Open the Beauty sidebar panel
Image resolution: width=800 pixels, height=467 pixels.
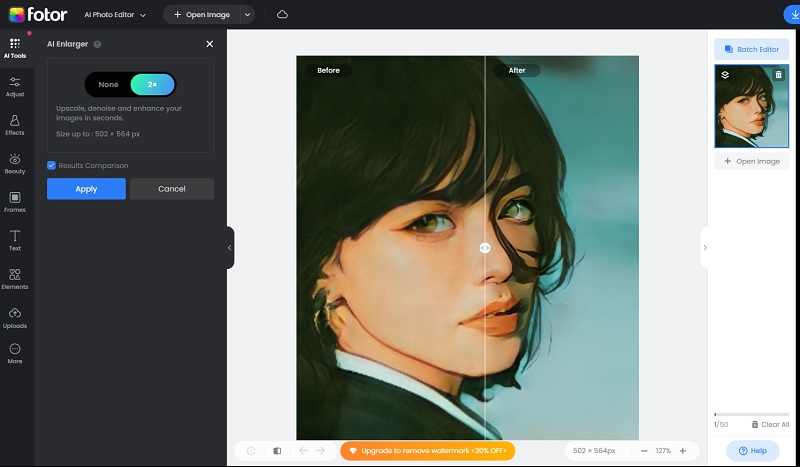click(x=15, y=164)
